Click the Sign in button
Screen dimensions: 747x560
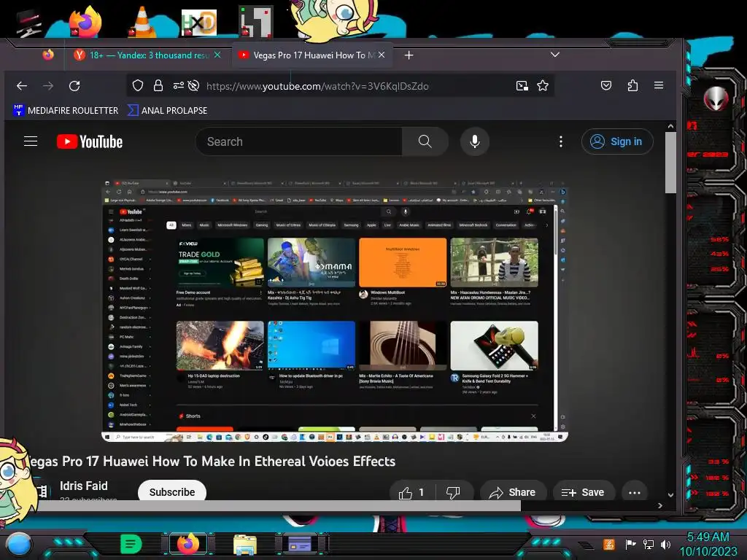pos(617,141)
